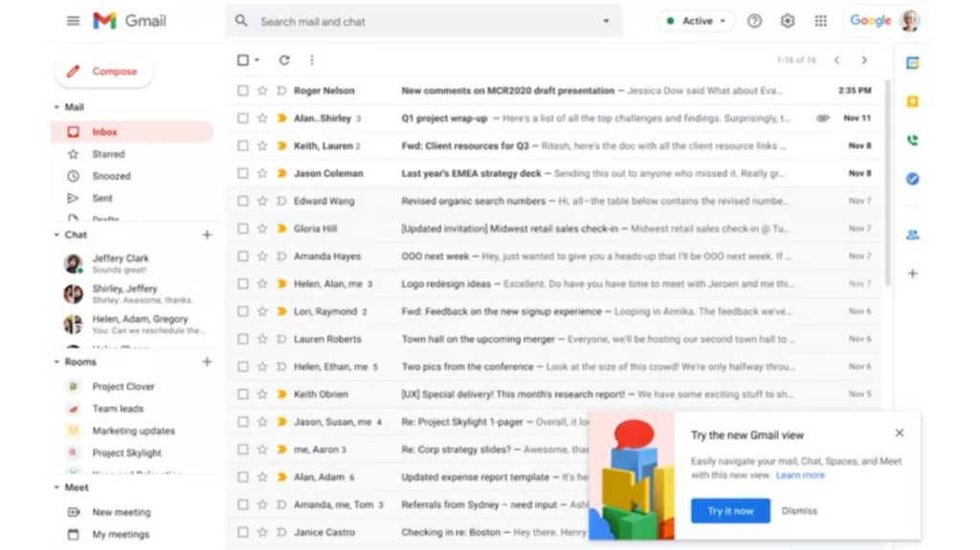Image resolution: width=980 pixels, height=550 pixels.
Task: Open Google Keep in side panel
Action: pyautogui.click(x=912, y=101)
